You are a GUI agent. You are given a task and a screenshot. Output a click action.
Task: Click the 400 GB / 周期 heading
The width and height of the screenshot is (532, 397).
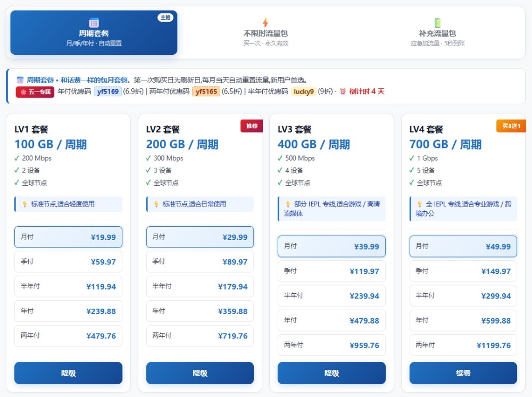click(x=314, y=144)
